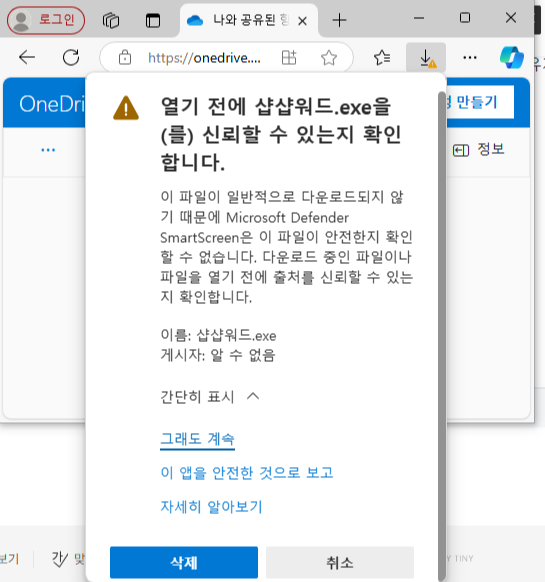Screen dimensions: 545x582
Task: Open a new tab with plus button
Action: [x=339, y=20]
